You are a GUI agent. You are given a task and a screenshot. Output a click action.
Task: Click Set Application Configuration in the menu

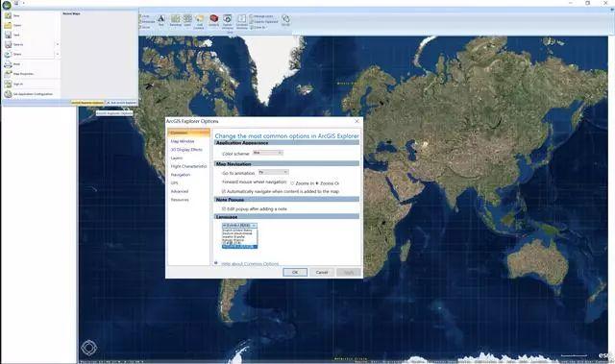point(31,94)
